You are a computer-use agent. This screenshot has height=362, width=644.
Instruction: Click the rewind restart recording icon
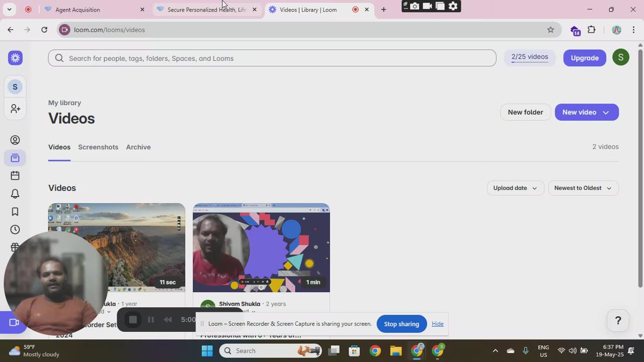tap(168, 320)
